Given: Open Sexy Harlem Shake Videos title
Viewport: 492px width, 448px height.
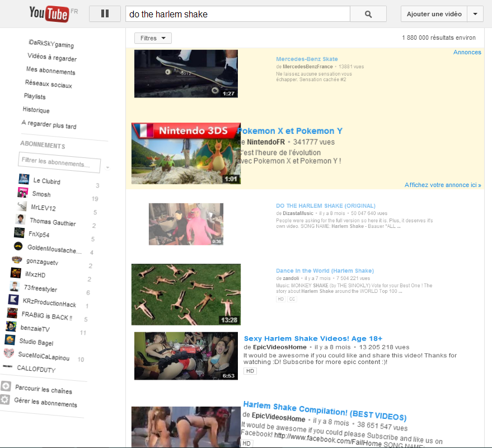Looking at the screenshot, I should [x=313, y=338].
